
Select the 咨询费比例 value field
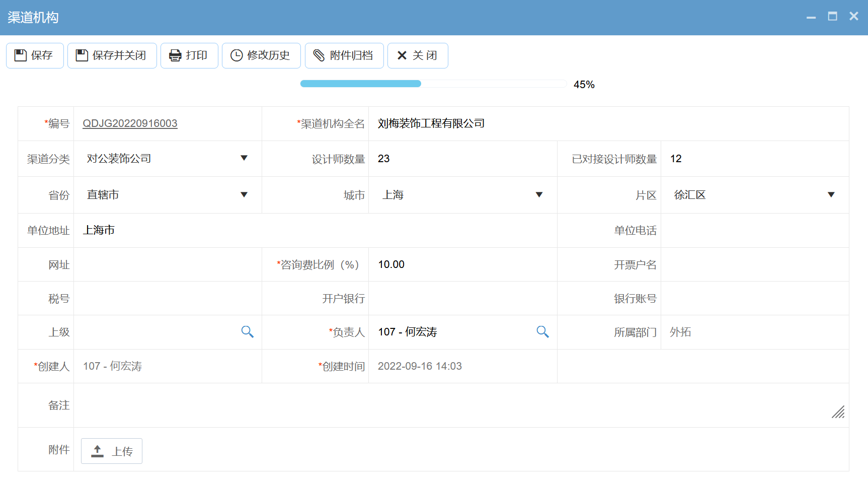(x=462, y=264)
